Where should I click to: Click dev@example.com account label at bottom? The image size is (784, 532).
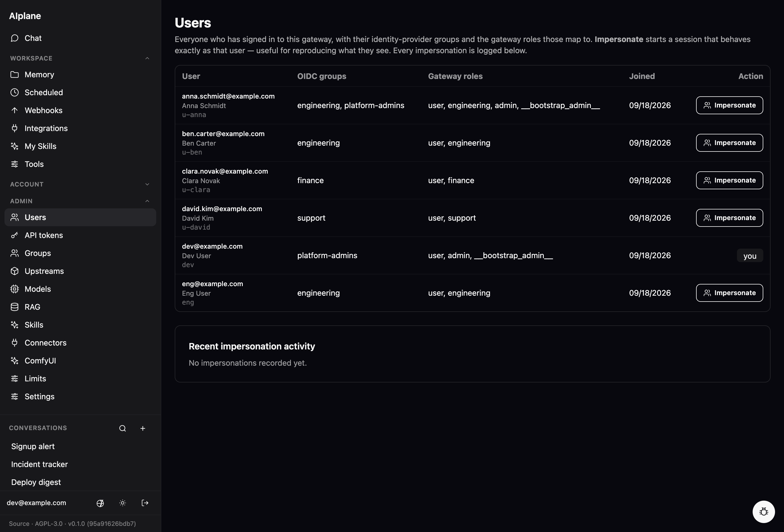36,503
